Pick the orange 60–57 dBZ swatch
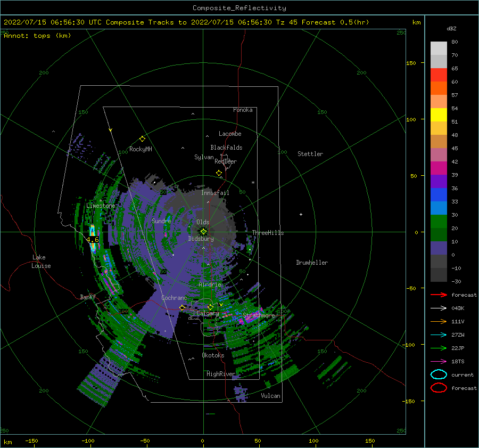Viewport: 479px width, 448px height. [439, 88]
